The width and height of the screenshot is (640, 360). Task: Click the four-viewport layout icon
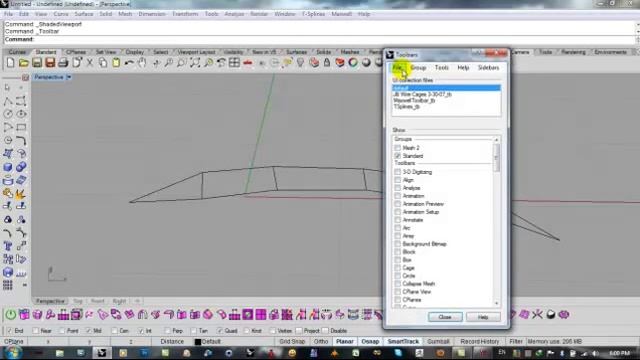pyautogui.click(x=234, y=63)
